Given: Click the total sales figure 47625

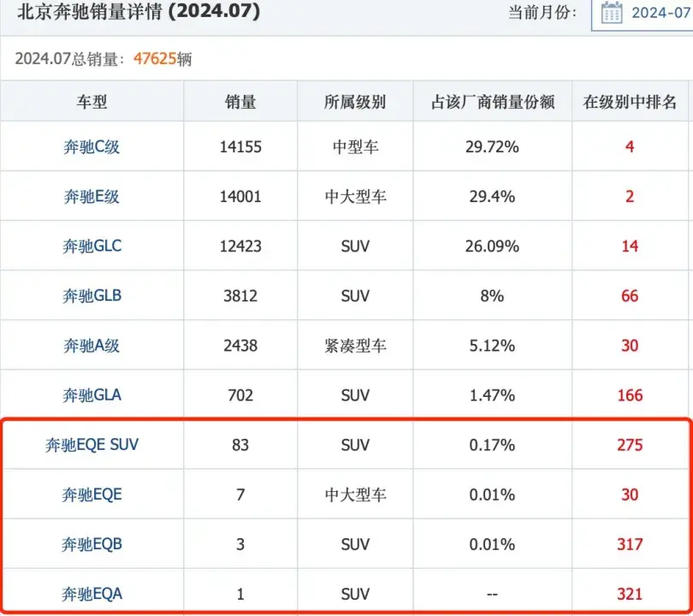Looking at the screenshot, I should coord(155,58).
